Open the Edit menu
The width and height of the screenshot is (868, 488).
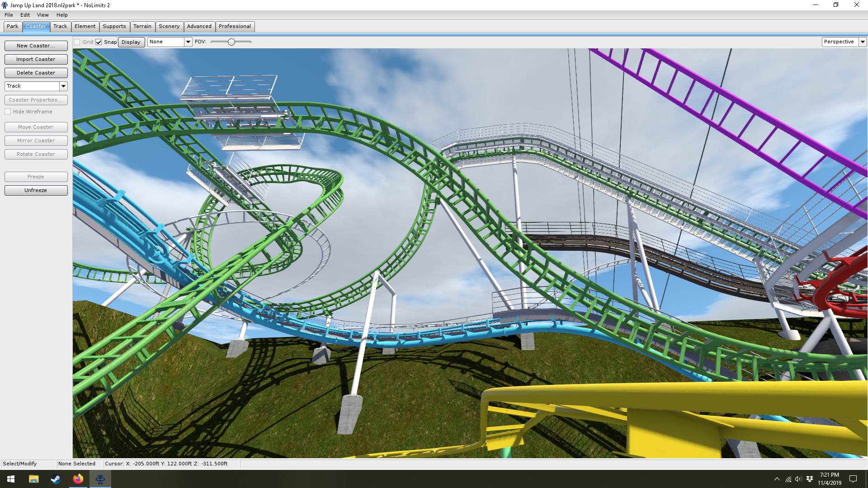[x=25, y=15]
